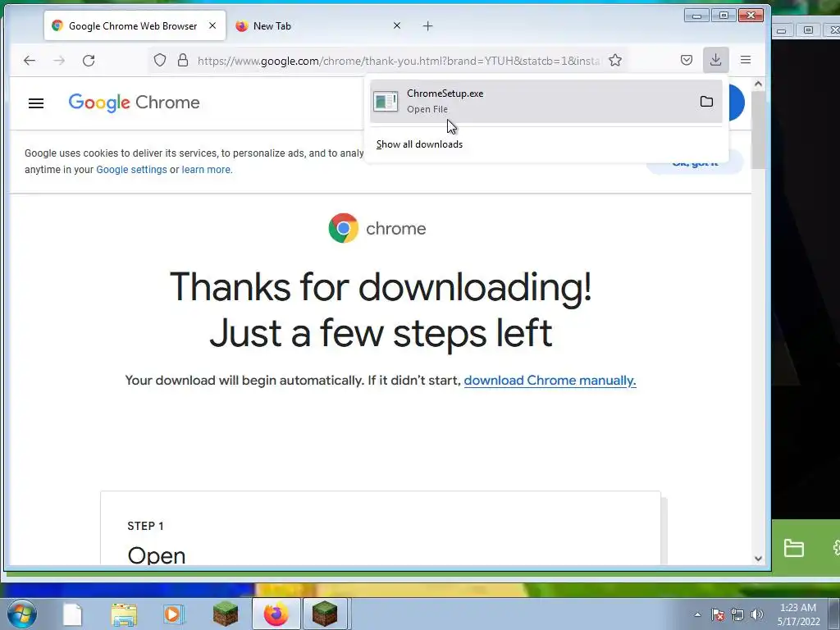840x630 pixels.
Task: Toggle the Firefox downloads panel button
Action: [715, 59]
